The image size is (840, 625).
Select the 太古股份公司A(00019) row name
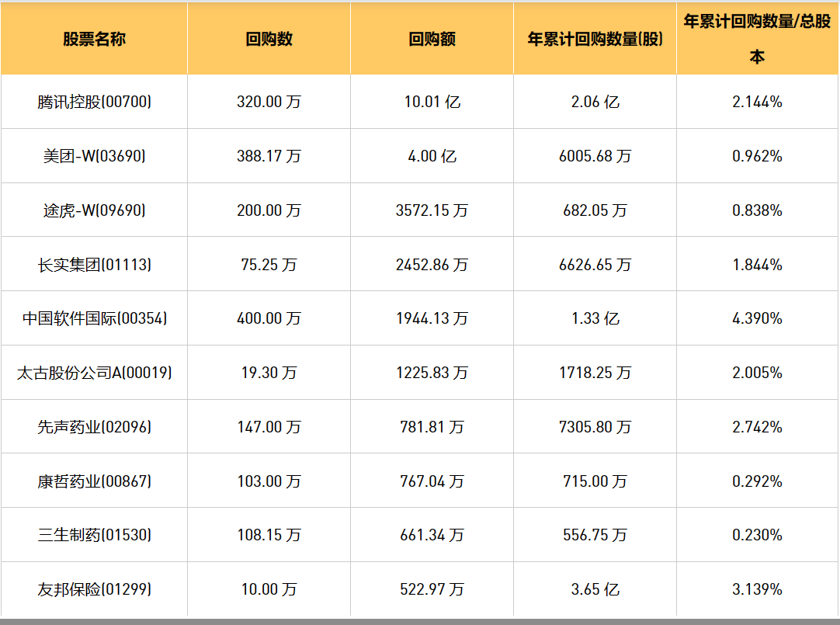tap(94, 373)
